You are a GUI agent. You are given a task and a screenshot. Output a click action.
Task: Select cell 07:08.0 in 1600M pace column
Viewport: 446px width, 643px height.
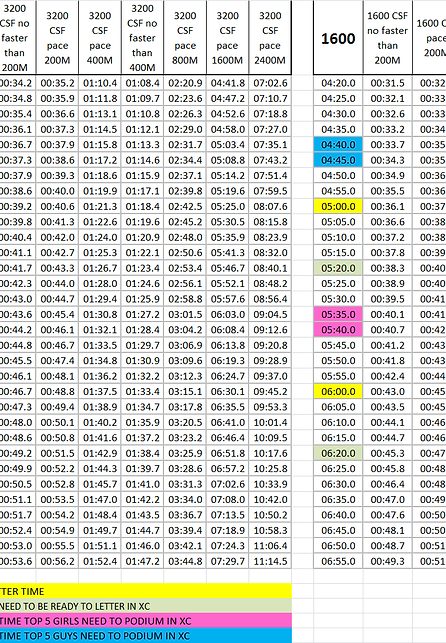[x=228, y=499]
